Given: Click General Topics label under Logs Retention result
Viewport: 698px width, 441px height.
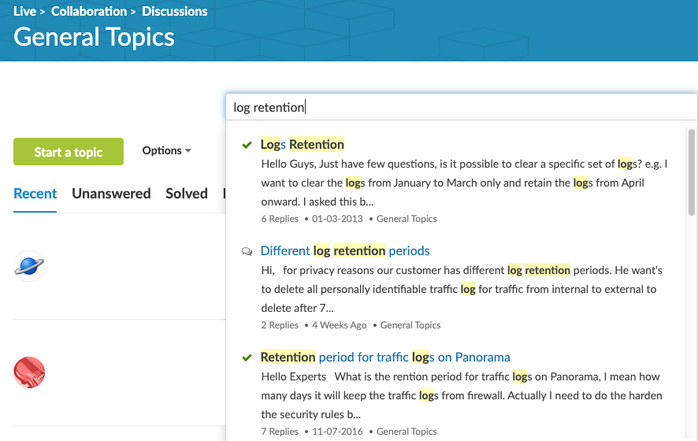Looking at the screenshot, I should coord(407,219).
